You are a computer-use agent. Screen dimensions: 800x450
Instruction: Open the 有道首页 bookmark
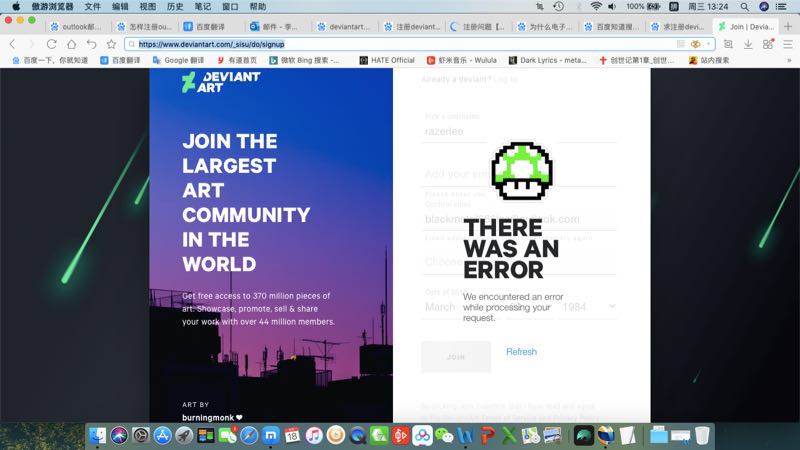tap(237, 60)
